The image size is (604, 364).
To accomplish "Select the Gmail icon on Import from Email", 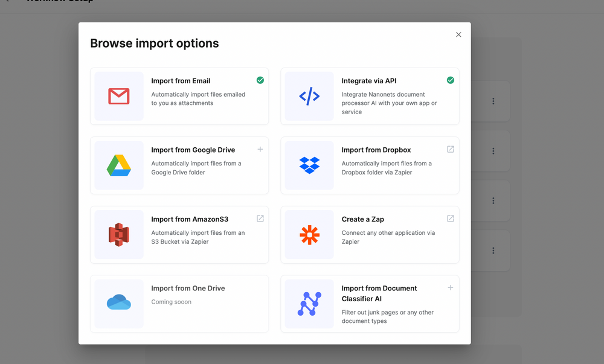I will (x=118, y=95).
